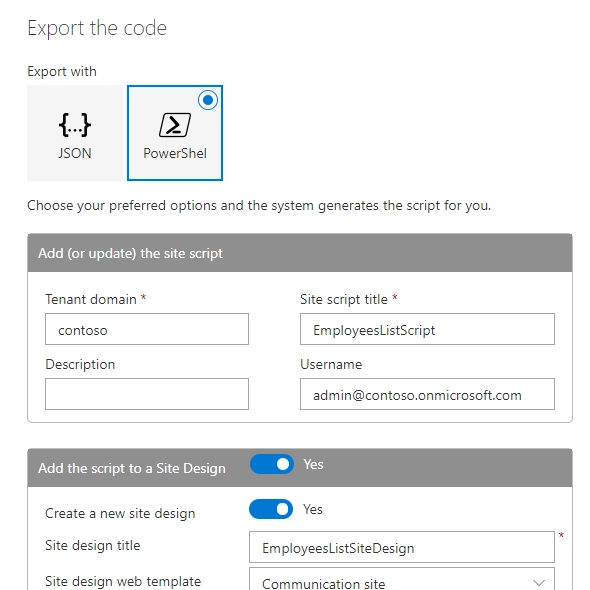
Task: Click the empty Description field
Action: (147, 394)
